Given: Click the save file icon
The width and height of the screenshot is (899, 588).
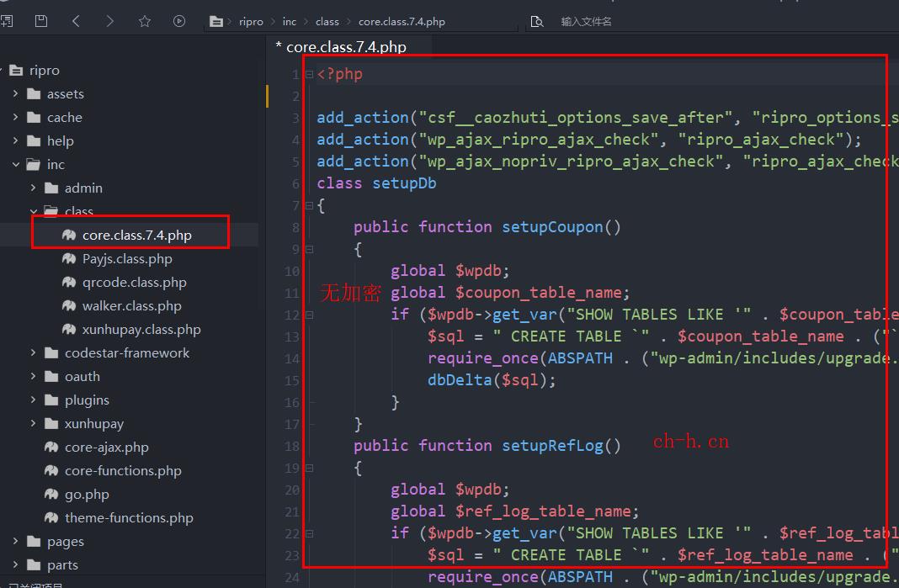Looking at the screenshot, I should pos(40,21).
